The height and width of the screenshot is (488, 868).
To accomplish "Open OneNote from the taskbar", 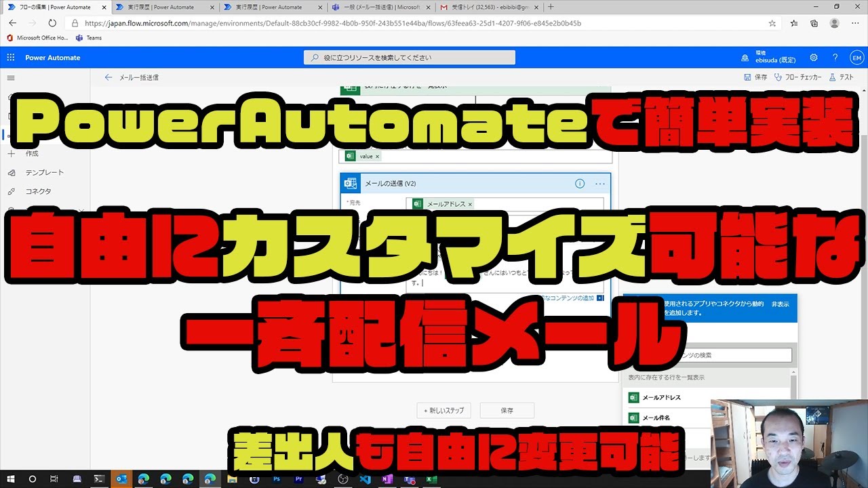I will pyautogui.click(x=387, y=479).
